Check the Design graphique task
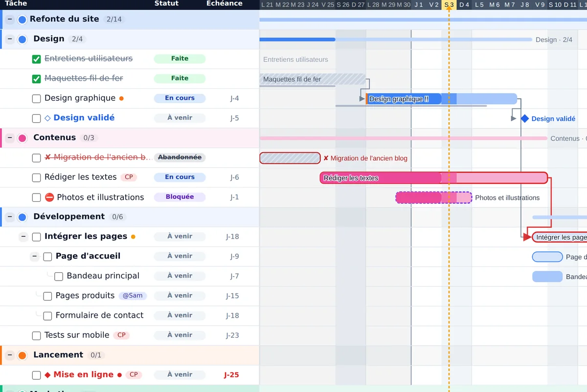 36,99
